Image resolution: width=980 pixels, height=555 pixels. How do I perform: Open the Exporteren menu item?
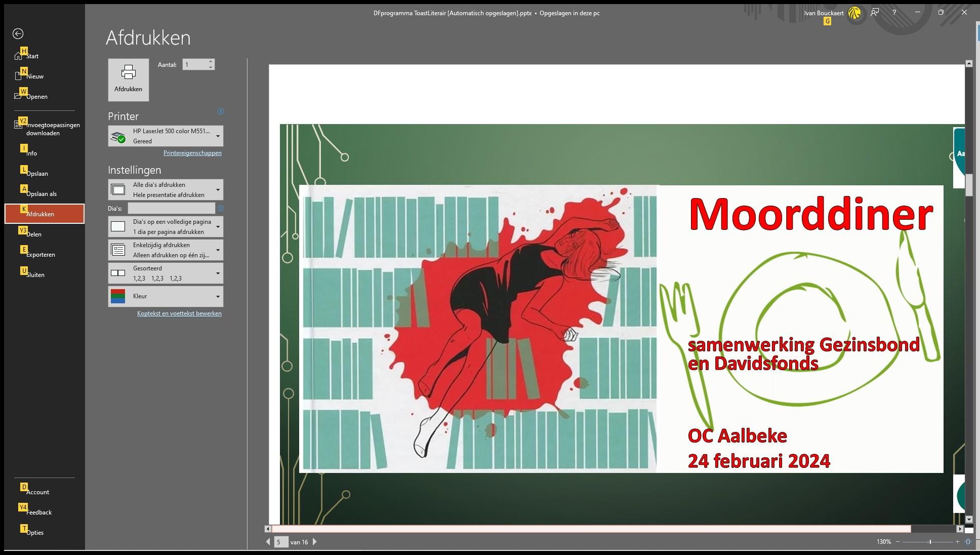point(40,255)
